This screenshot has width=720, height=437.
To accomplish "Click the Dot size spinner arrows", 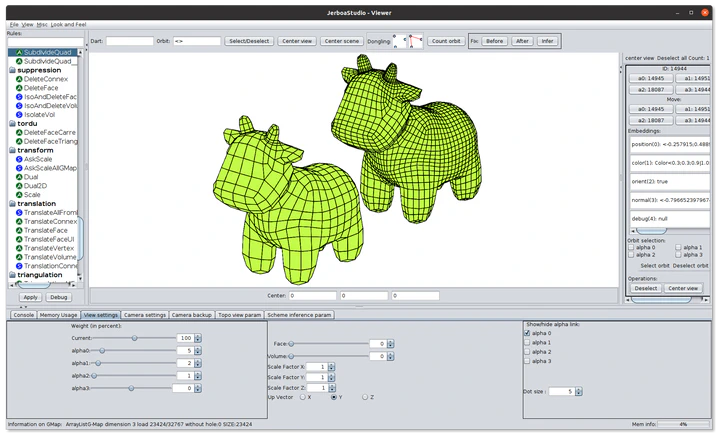I will tap(579, 392).
